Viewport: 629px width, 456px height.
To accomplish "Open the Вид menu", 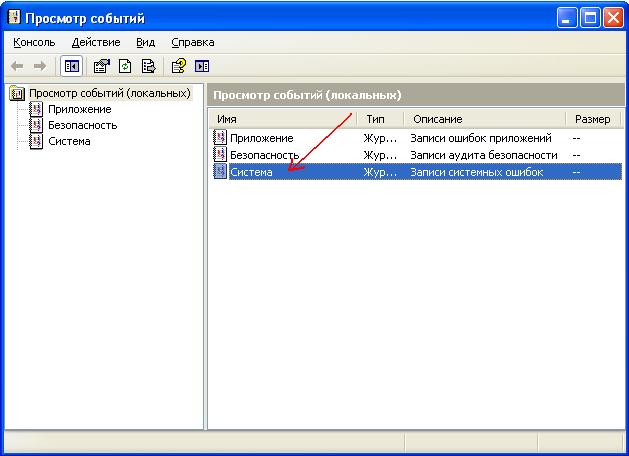I will [146, 42].
